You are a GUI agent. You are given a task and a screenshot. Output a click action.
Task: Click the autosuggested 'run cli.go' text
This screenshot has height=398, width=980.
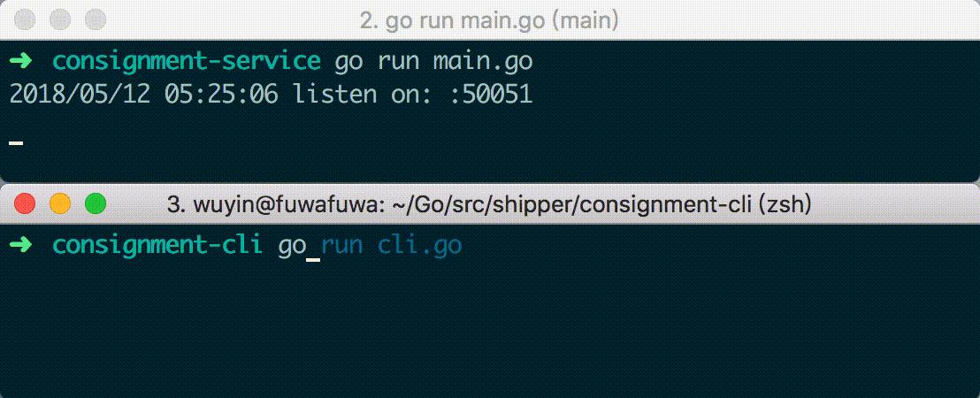pyautogui.click(x=392, y=245)
